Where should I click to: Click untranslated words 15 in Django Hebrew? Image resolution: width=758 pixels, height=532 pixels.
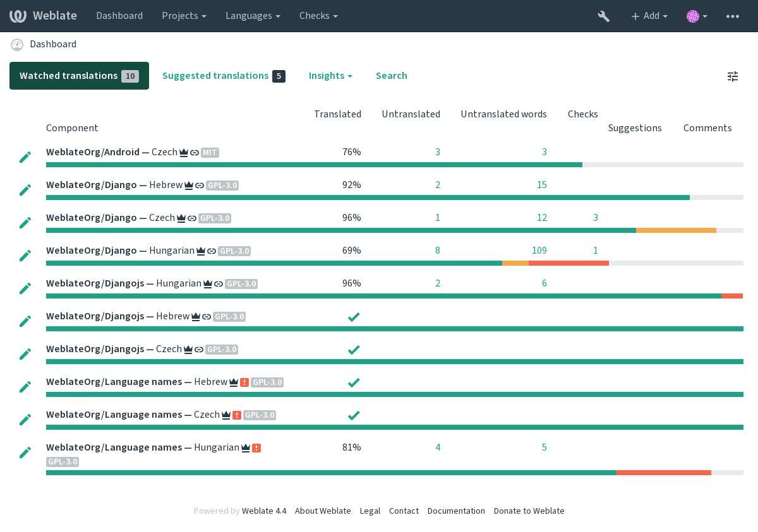(542, 185)
